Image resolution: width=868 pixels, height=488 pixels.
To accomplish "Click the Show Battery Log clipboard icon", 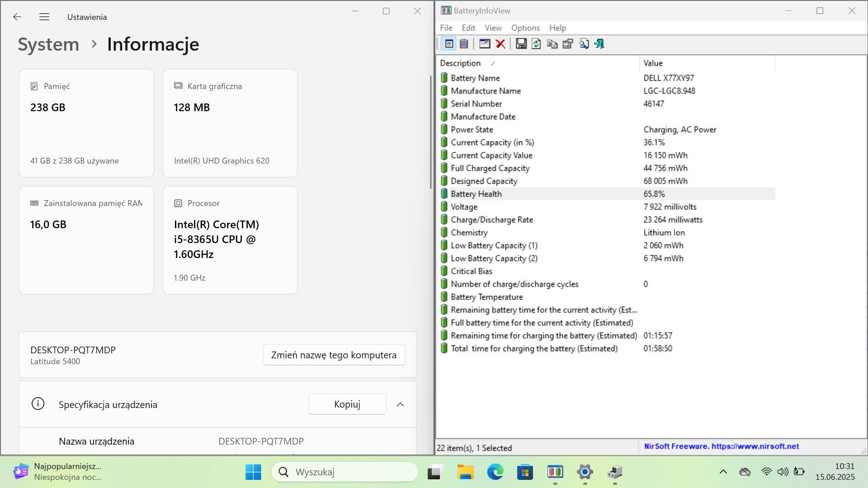I will click(464, 44).
